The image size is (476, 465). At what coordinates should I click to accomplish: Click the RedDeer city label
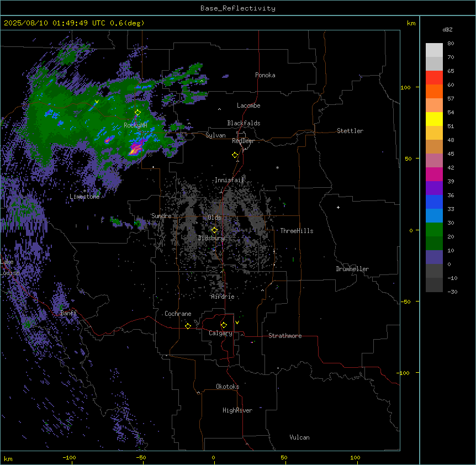243,141
